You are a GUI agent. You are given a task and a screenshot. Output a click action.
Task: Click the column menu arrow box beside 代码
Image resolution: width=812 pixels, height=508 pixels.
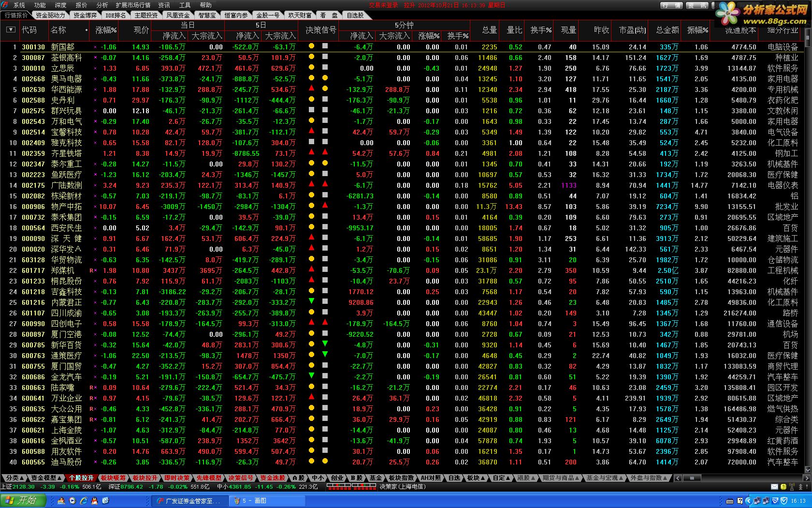11,30
